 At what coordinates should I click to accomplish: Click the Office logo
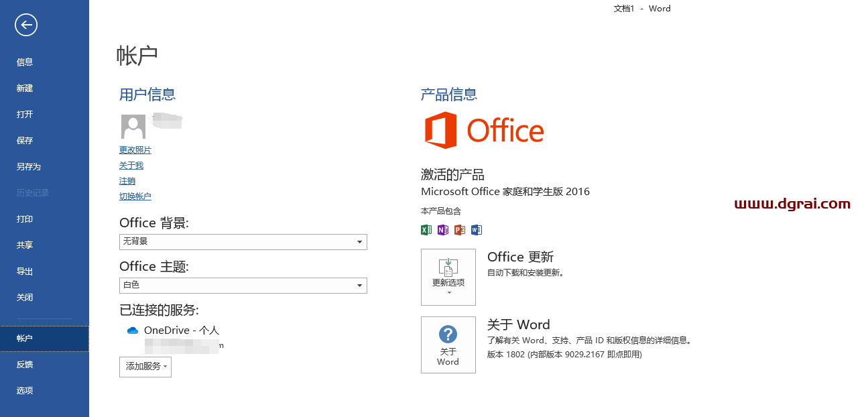(x=484, y=130)
